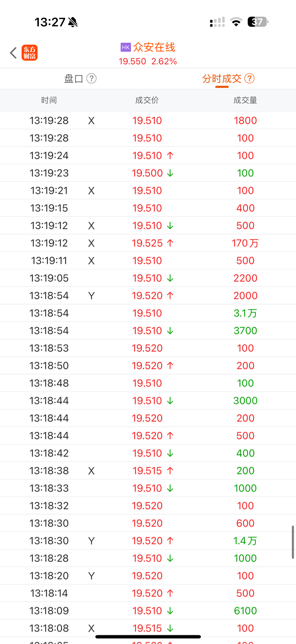Open the 东方财富 orange logo

30,53
